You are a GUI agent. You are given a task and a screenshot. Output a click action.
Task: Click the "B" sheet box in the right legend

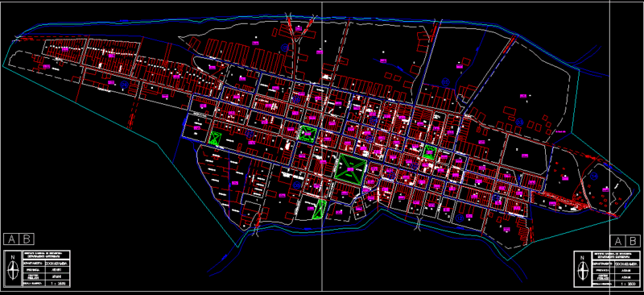tap(633, 241)
